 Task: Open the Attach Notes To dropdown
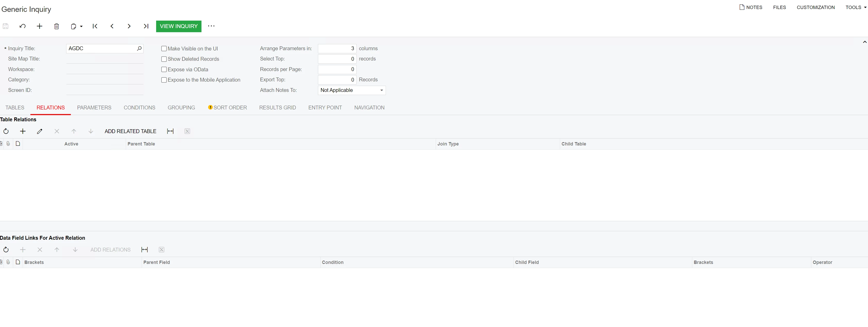click(381, 90)
